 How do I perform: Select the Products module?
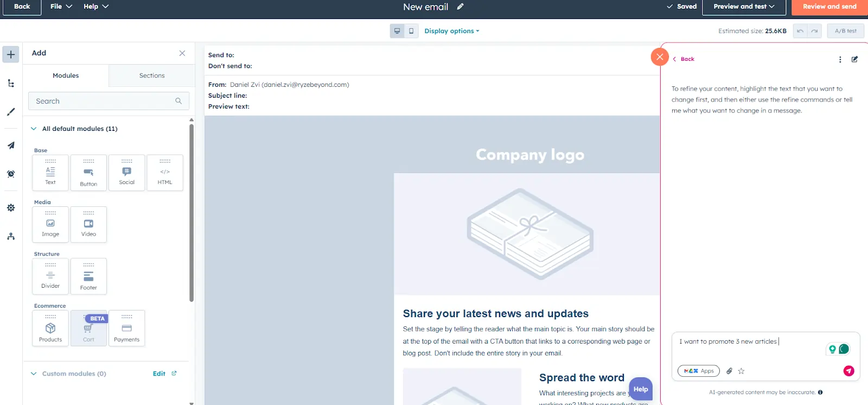tap(50, 328)
